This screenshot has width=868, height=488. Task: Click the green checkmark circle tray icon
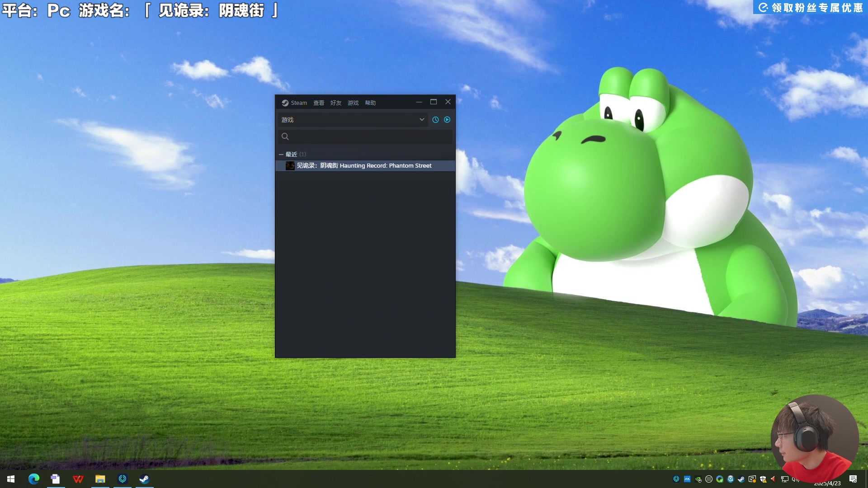coord(720,479)
